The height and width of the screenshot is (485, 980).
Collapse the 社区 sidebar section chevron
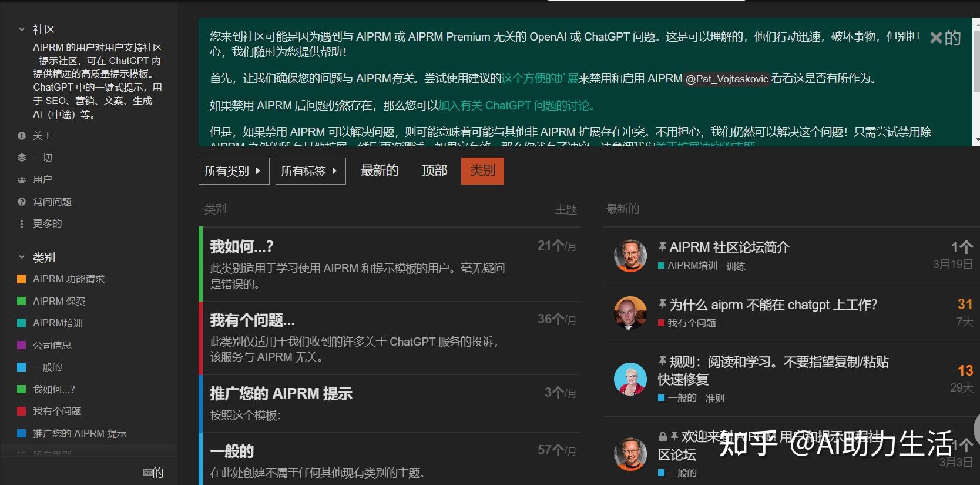point(22,29)
